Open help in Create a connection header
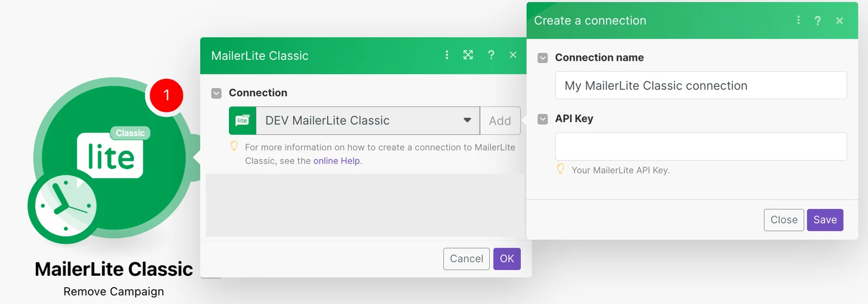This screenshot has height=304, width=868. coord(818,21)
